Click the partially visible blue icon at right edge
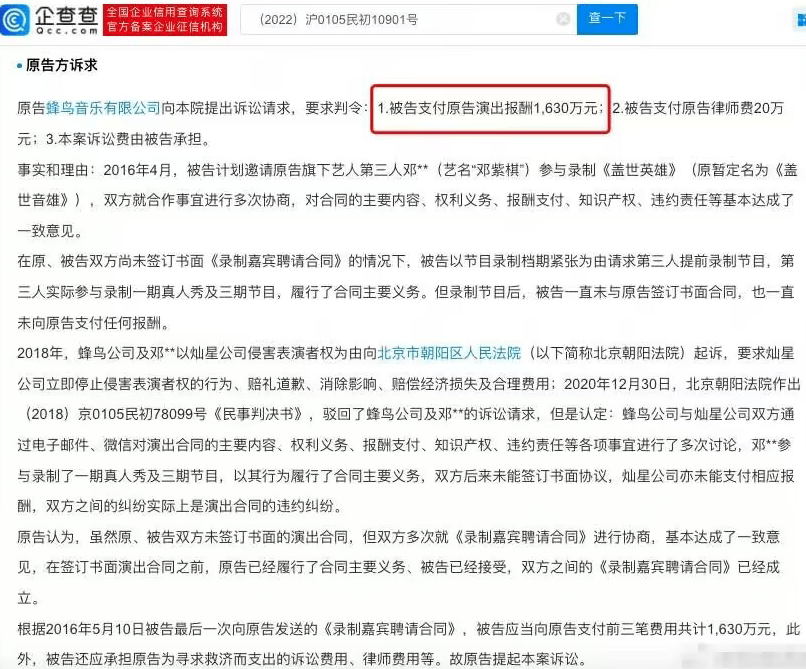 click(x=801, y=20)
